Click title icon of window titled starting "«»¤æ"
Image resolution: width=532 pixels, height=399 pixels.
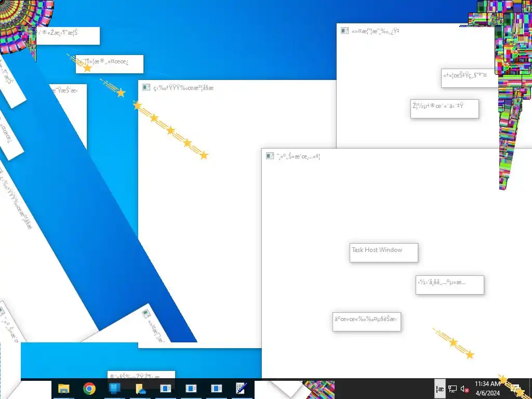click(x=345, y=31)
